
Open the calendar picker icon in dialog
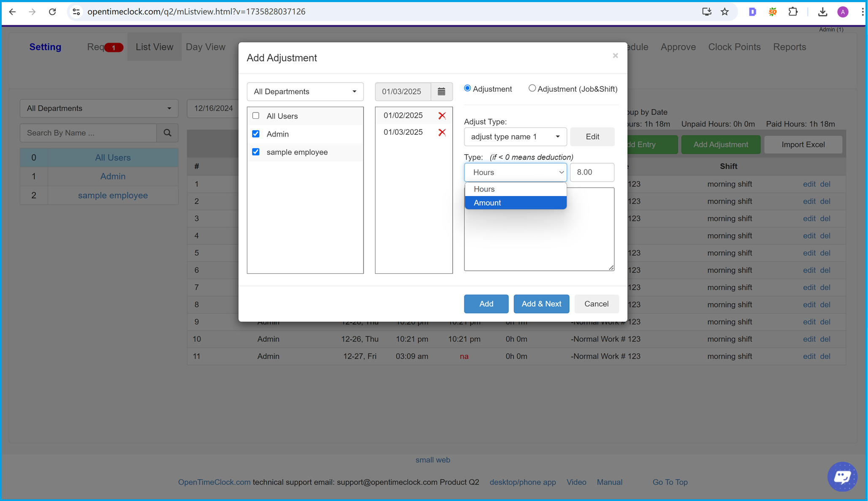(442, 92)
